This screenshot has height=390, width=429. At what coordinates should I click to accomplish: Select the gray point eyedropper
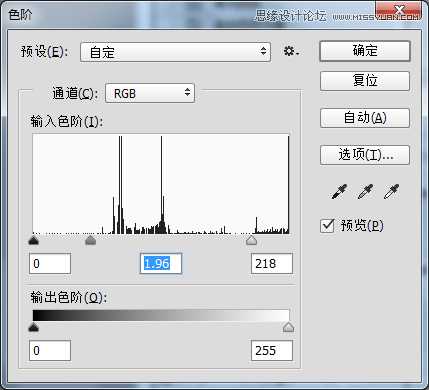pyautogui.click(x=365, y=192)
